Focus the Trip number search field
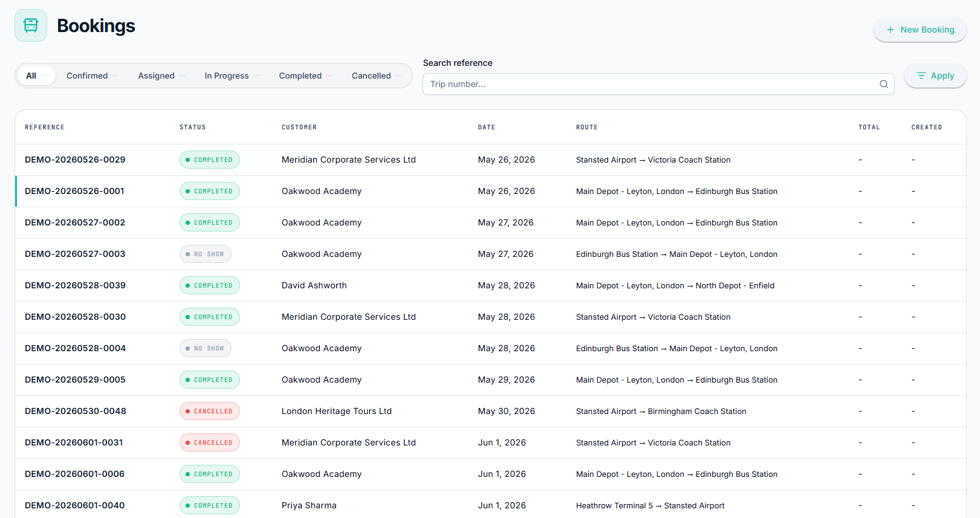The image size is (980, 518). pyautogui.click(x=658, y=84)
